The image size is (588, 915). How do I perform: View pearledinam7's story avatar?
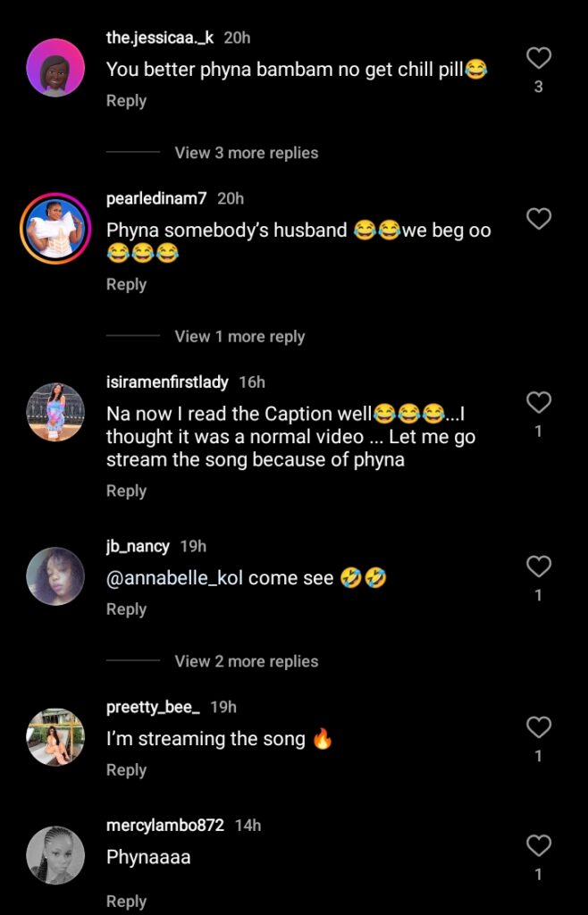click(55, 230)
